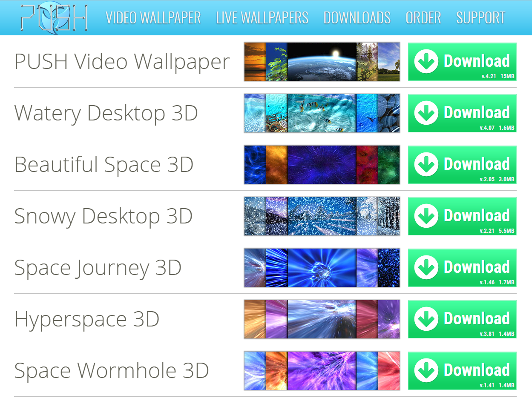
Task: Open the SUPPORT navigation item
Action: click(481, 18)
